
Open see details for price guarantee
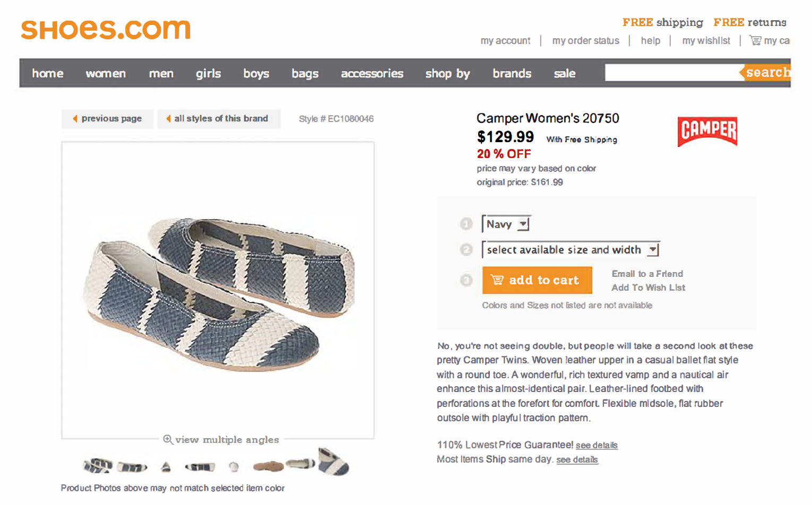coord(597,445)
